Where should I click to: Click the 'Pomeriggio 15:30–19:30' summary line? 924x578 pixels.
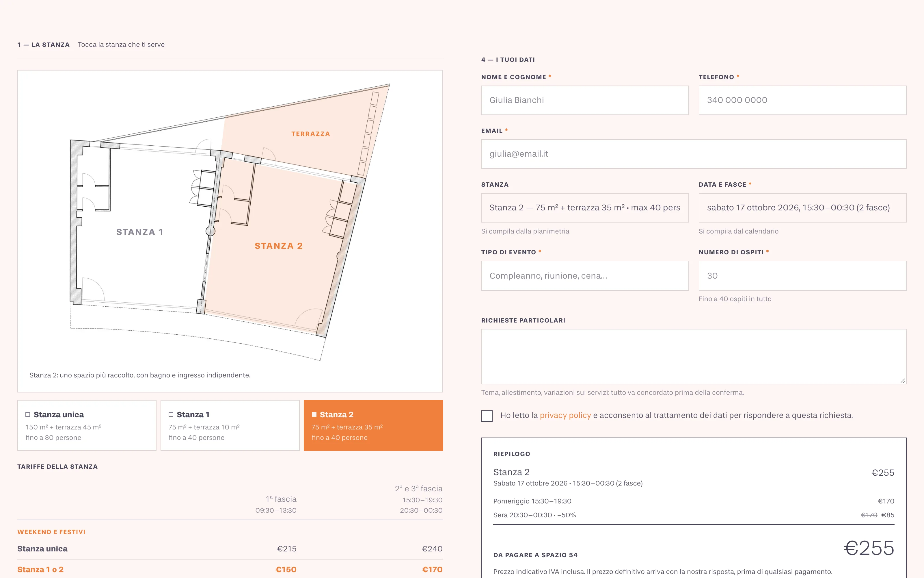pos(532,501)
